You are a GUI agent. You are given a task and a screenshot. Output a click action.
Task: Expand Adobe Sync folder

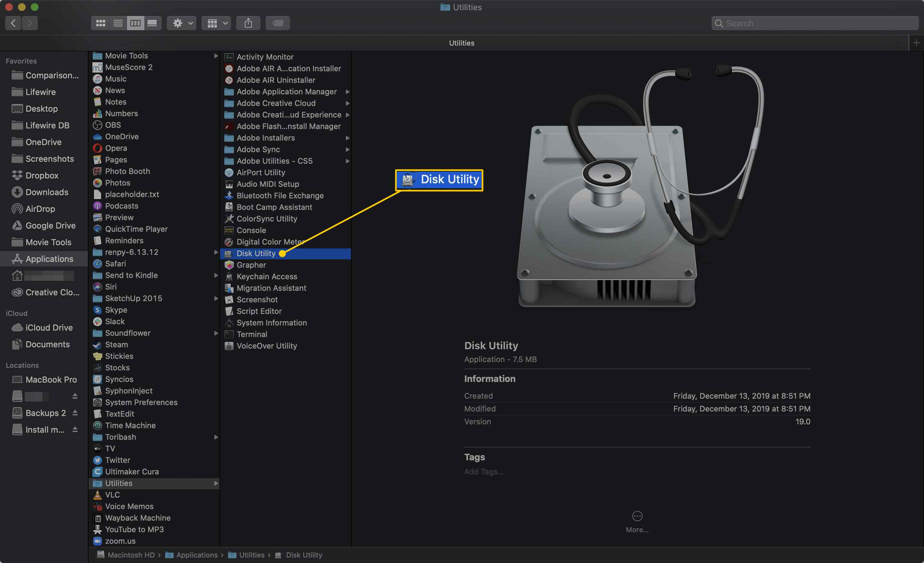tap(348, 150)
